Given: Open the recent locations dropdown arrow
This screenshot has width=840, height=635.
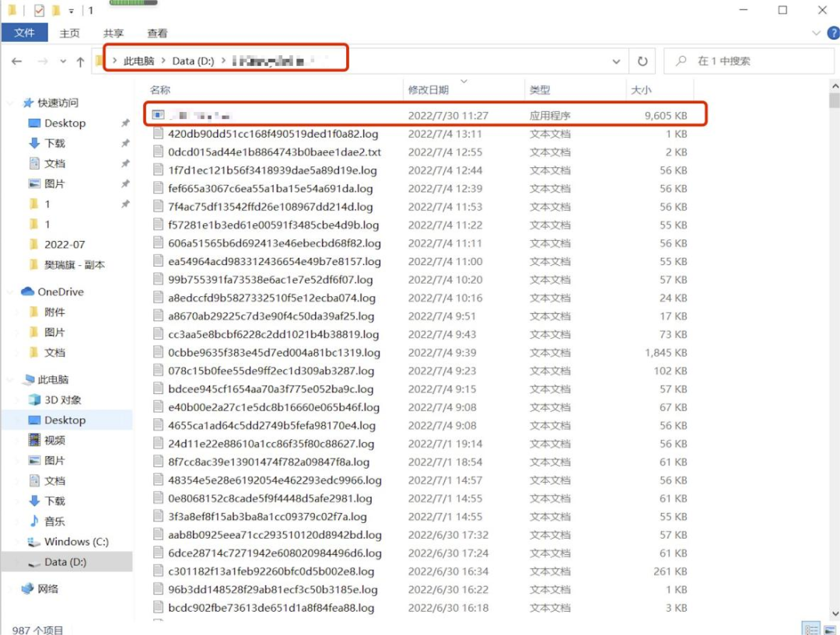Looking at the screenshot, I should click(62, 61).
